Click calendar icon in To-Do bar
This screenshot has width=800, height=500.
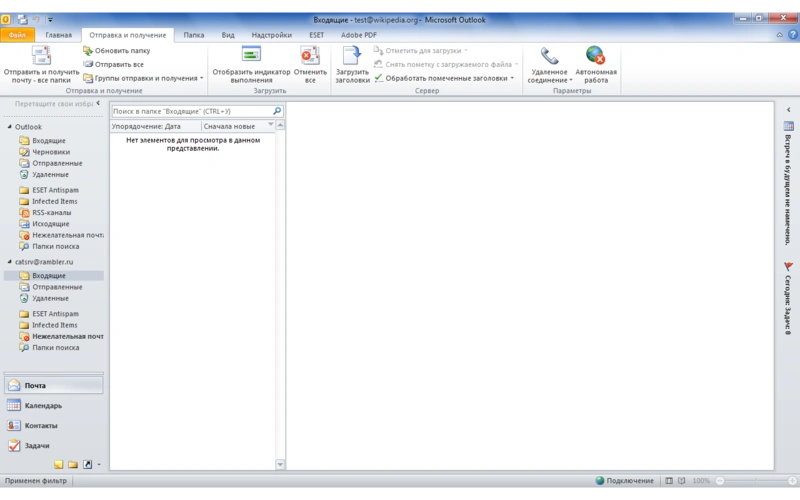pos(788,126)
